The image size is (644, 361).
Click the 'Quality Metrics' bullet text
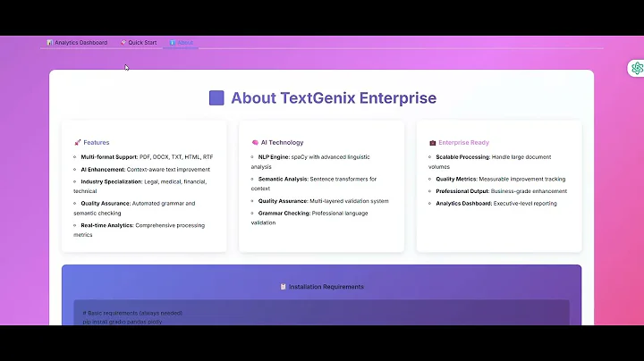click(x=501, y=179)
